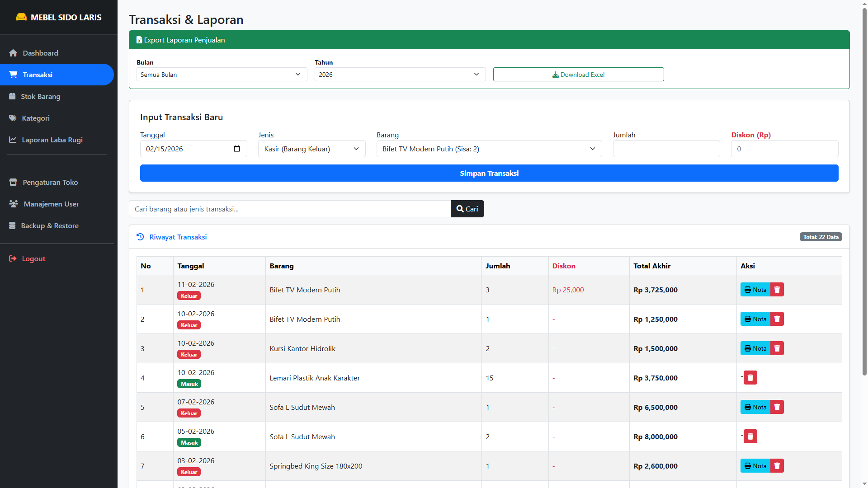Viewport: 868px width, 488px height.
Task: Delete row 6 Sofa L Sudut Mewah
Action: pyautogui.click(x=750, y=436)
